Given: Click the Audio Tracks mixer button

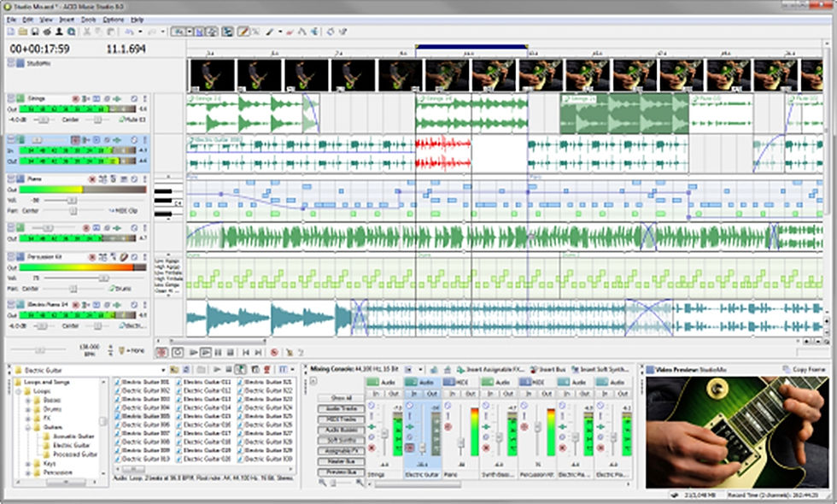Looking at the screenshot, I should [341, 408].
